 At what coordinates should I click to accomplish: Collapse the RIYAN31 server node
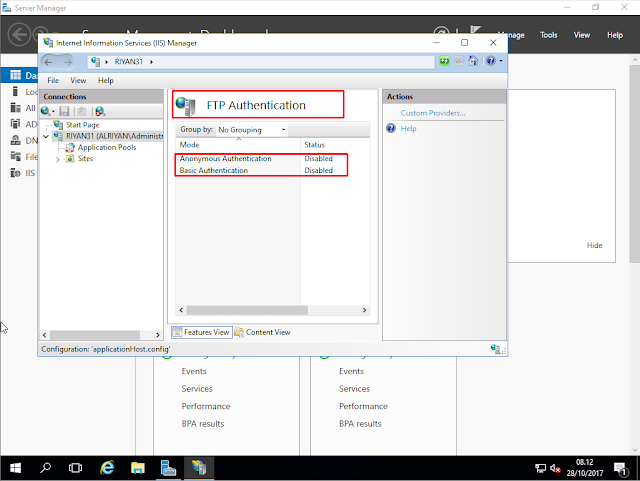click(x=46, y=136)
